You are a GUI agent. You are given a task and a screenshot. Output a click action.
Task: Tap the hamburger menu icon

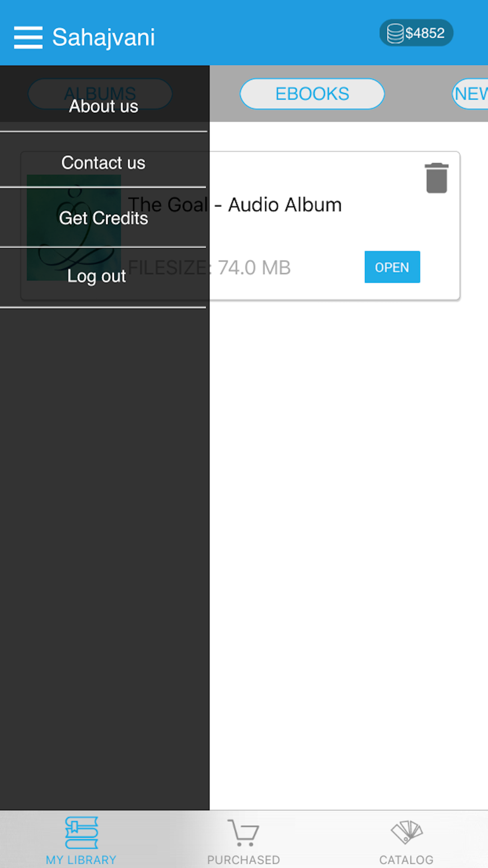pos(28,38)
